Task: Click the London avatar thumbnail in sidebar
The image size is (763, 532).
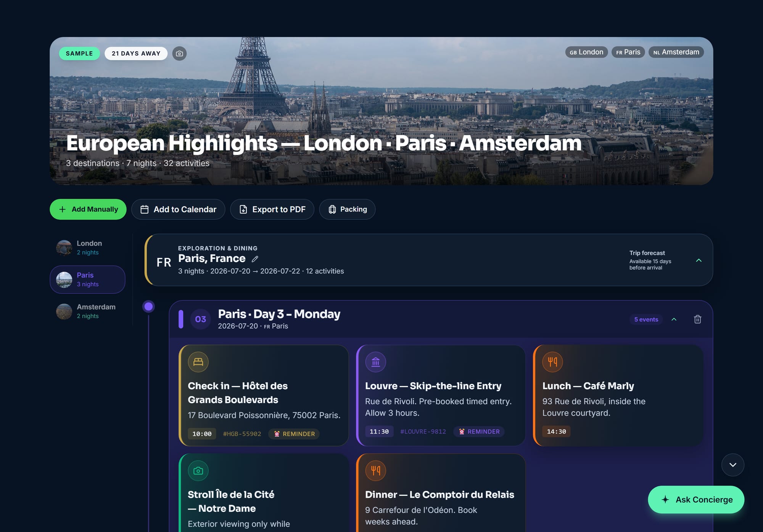Action: [64, 248]
